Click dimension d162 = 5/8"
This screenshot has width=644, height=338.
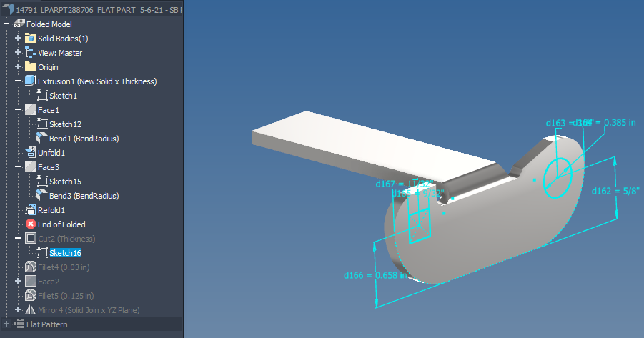tap(615, 191)
